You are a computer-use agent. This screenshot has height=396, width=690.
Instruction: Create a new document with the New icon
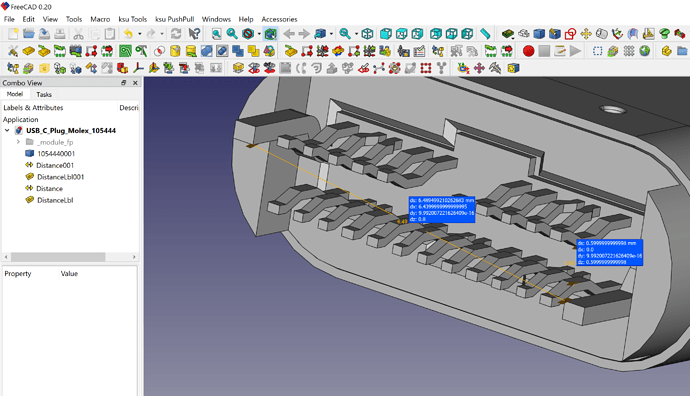pos(13,34)
